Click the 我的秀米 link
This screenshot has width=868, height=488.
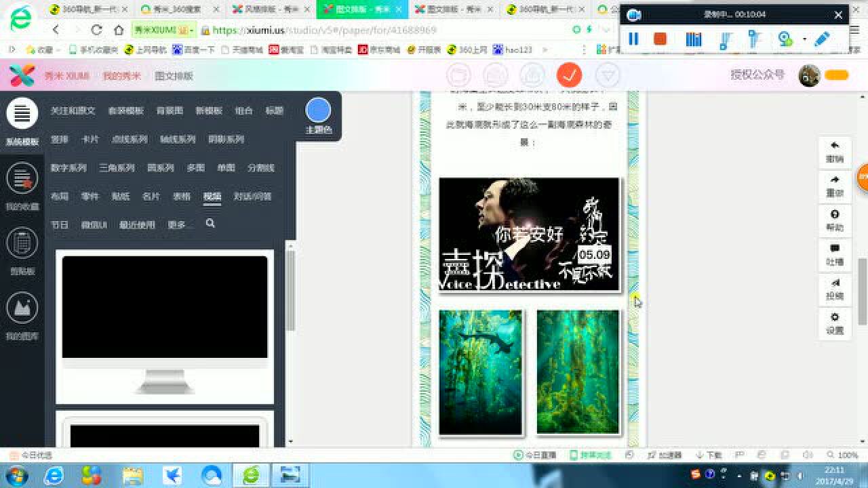[122, 76]
